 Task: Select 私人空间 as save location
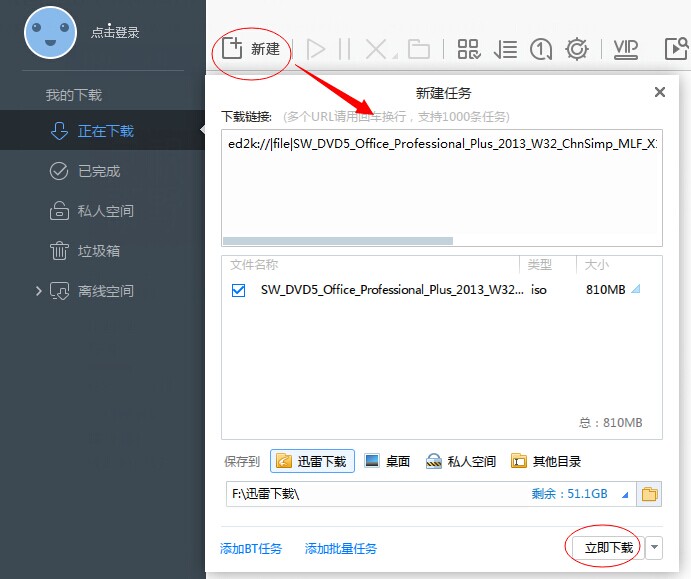[x=461, y=461]
